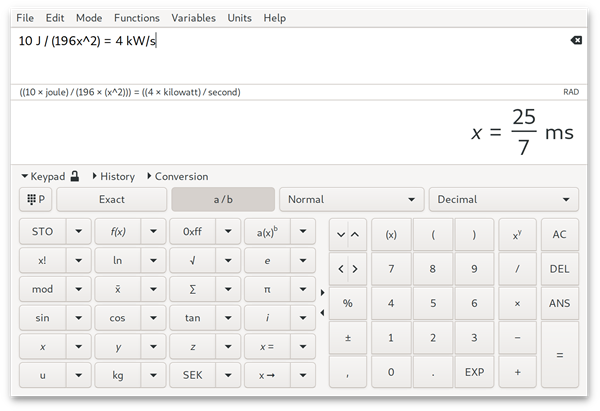Open the programming keypad grid button
The height and width of the screenshot is (411, 600).
36,199
